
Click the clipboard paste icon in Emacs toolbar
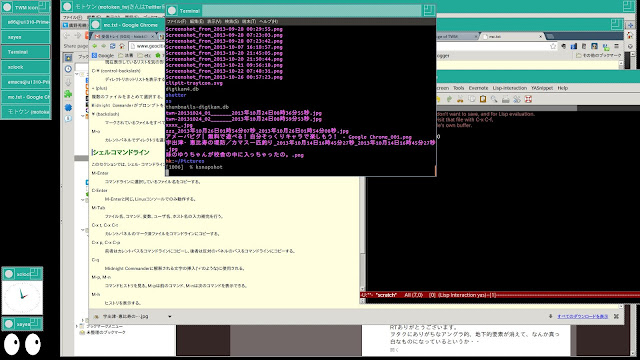483,99
